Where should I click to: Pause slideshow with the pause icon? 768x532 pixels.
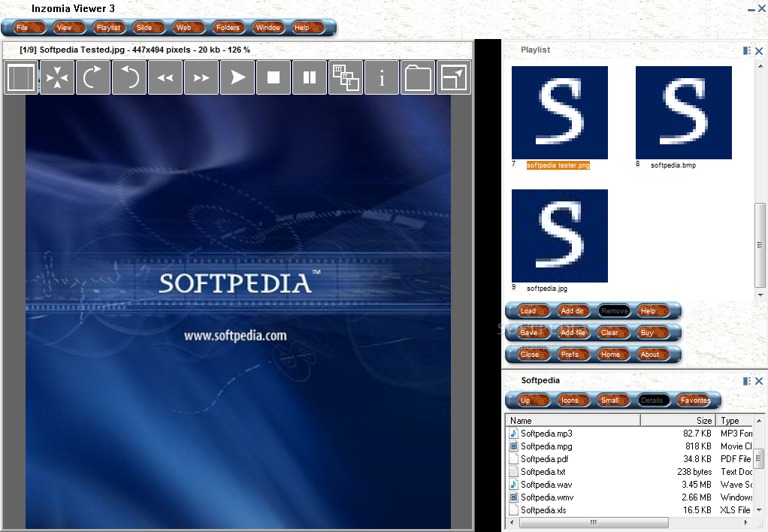point(310,77)
